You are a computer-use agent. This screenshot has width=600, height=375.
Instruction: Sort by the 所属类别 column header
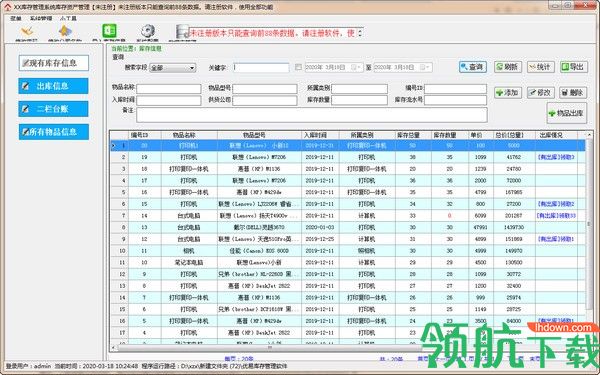pyautogui.click(x=367, y=135)
